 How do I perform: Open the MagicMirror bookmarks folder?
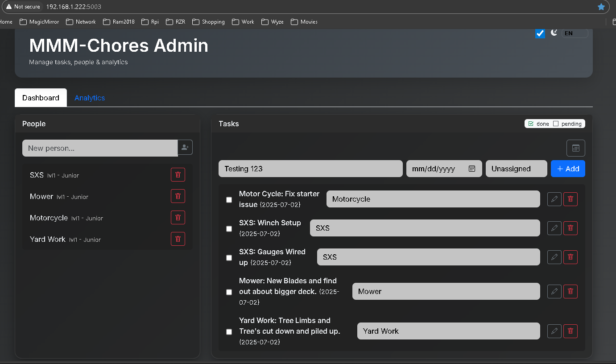[40, 22]
